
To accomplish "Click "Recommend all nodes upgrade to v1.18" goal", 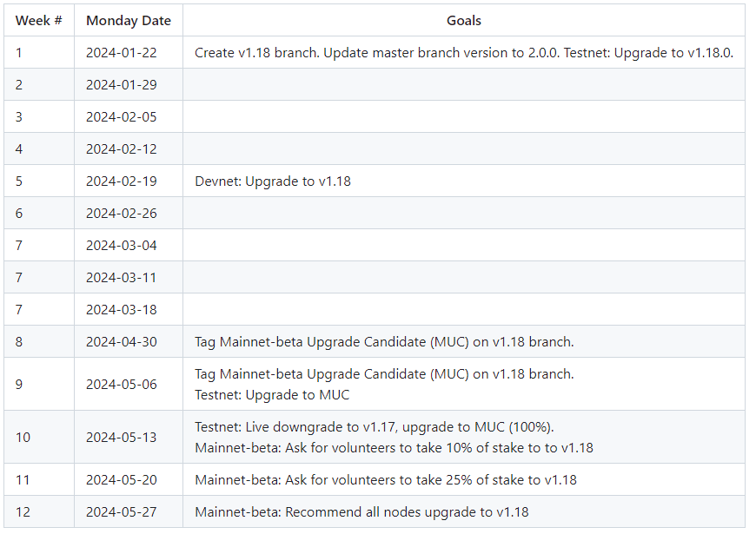I will pyautogui.click(x=361, y=511).
